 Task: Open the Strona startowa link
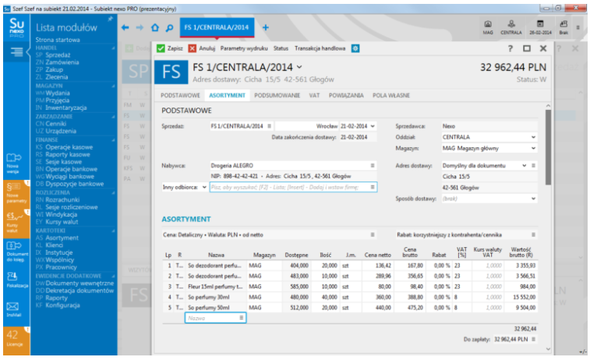58,40
